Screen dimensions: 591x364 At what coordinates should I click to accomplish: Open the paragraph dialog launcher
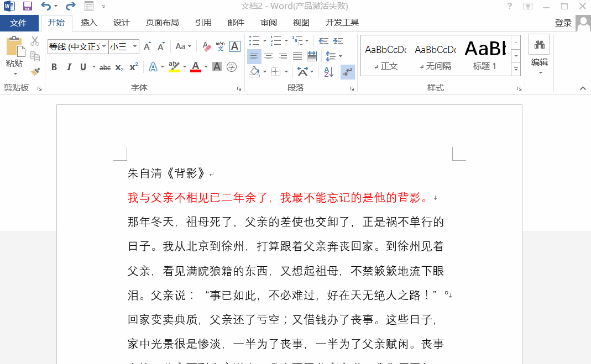352,89
